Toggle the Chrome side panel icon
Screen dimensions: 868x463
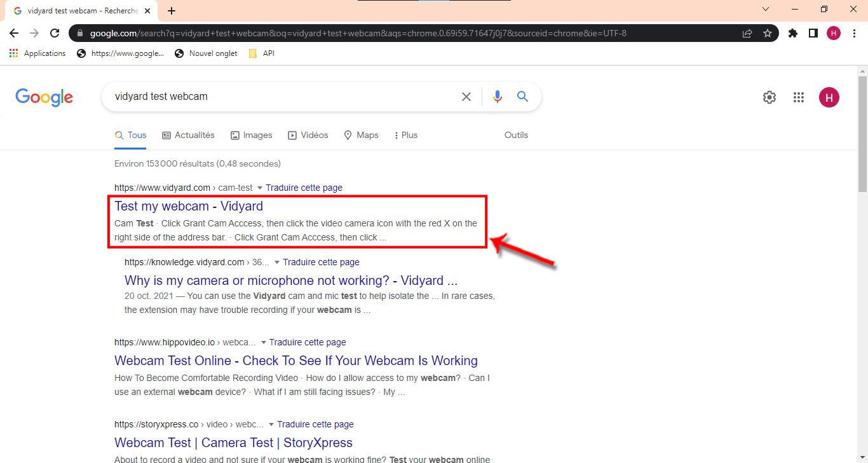point(813,33)
